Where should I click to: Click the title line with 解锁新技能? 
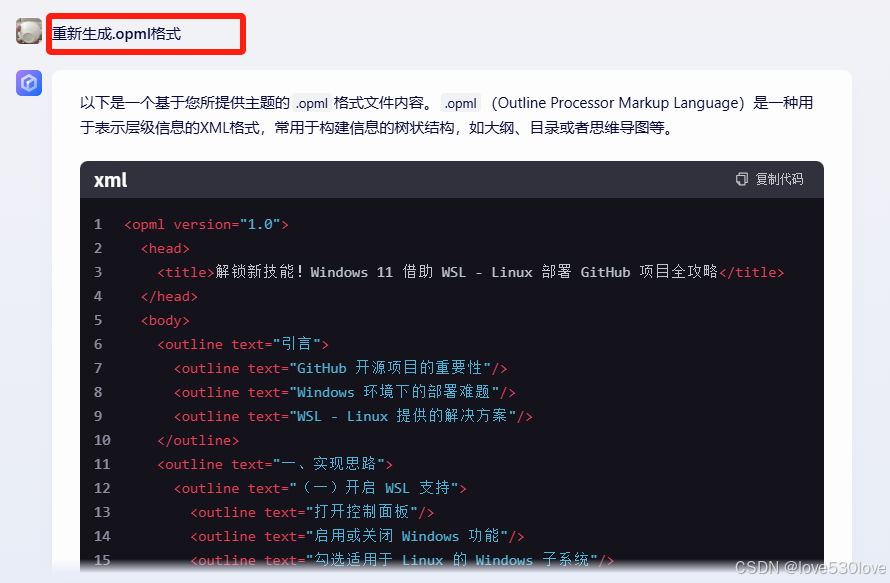click(x=471, y=272)
